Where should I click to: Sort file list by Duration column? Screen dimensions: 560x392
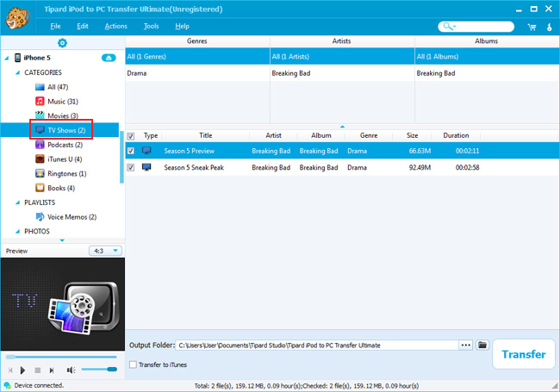(456, 135)
